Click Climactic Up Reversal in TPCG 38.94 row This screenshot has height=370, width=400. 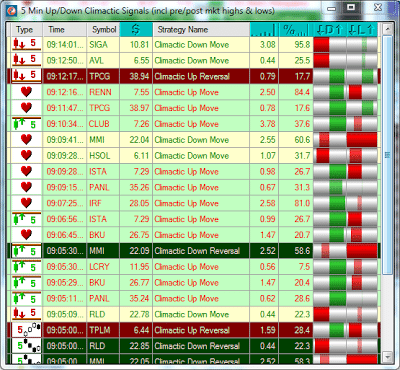point(192,77)
